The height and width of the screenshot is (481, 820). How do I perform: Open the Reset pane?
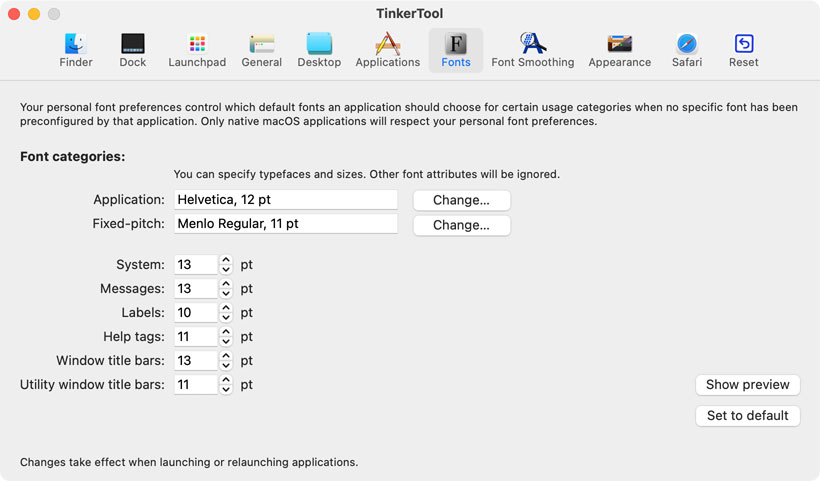click(744, 51)
